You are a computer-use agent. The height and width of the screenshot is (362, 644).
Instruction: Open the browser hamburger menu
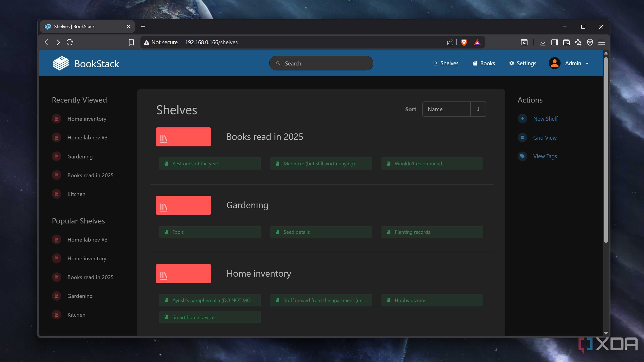pos(602,42)
